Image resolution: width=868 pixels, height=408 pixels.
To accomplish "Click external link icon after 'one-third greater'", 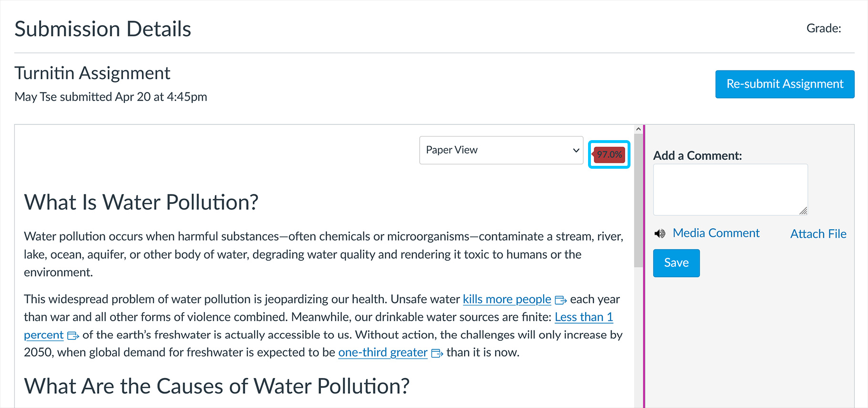I will tap(437, 353).
